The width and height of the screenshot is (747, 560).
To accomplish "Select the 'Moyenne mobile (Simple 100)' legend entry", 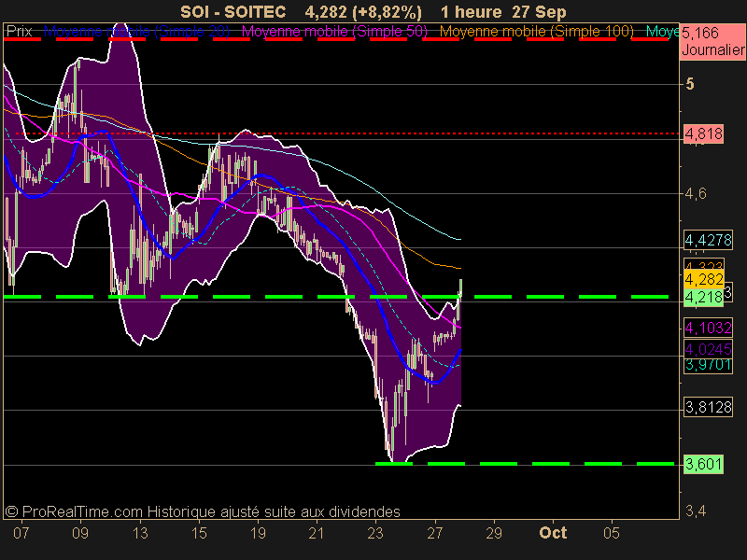I will 536,32.
